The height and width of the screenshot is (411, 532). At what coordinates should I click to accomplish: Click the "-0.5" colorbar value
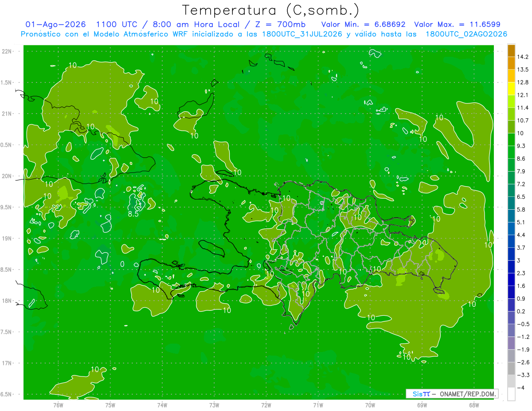pyautogui.click(x=523, y=324)
